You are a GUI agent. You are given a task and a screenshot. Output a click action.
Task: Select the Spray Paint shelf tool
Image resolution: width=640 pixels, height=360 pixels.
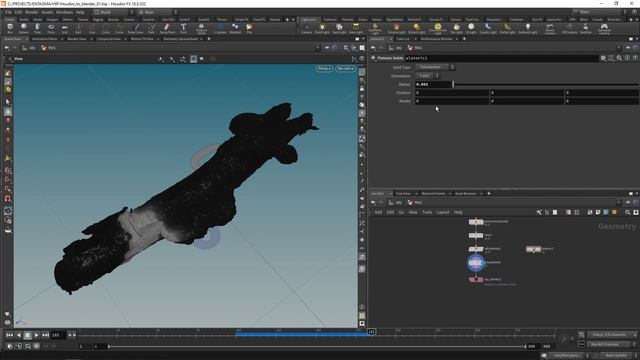pyautogui.click(x=167, y=29)
